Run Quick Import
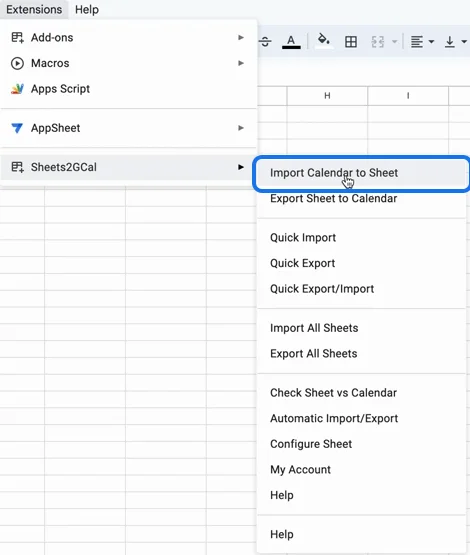470x555 pixels. click(361, 238)
